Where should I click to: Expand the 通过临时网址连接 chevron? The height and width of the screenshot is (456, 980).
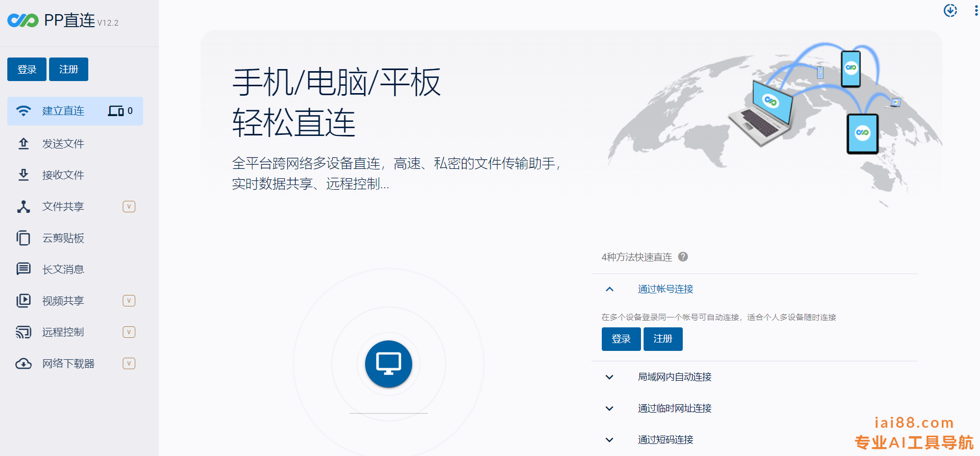pyautogui.click(x=610, y=408)
